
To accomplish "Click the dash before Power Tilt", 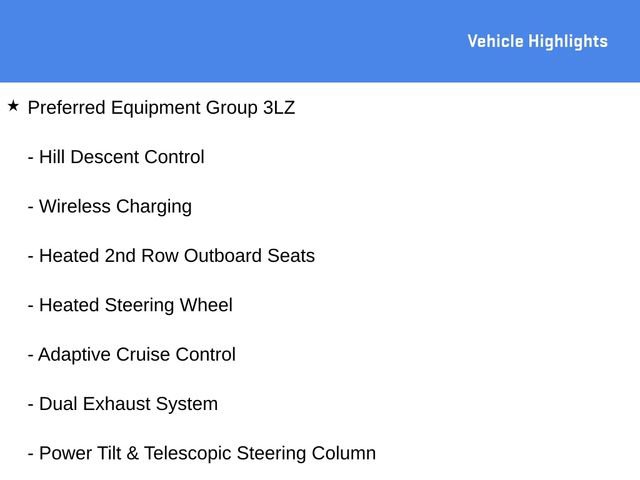I will [31, 454].
